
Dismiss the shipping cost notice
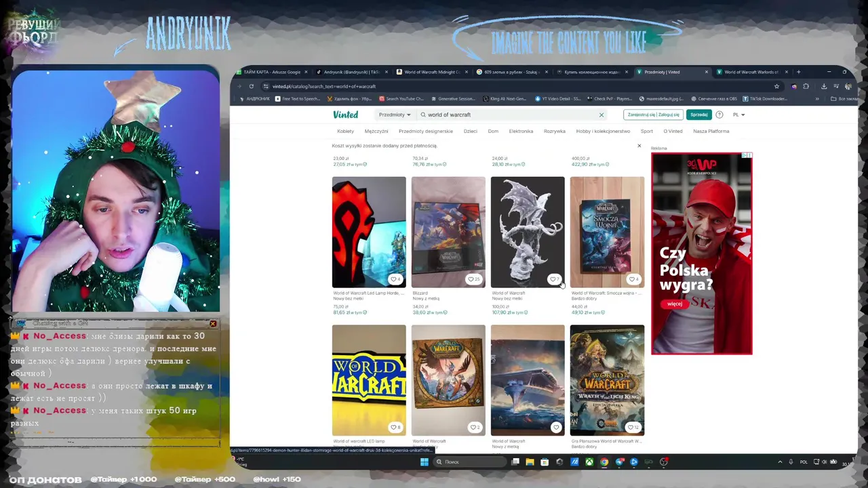639,146
